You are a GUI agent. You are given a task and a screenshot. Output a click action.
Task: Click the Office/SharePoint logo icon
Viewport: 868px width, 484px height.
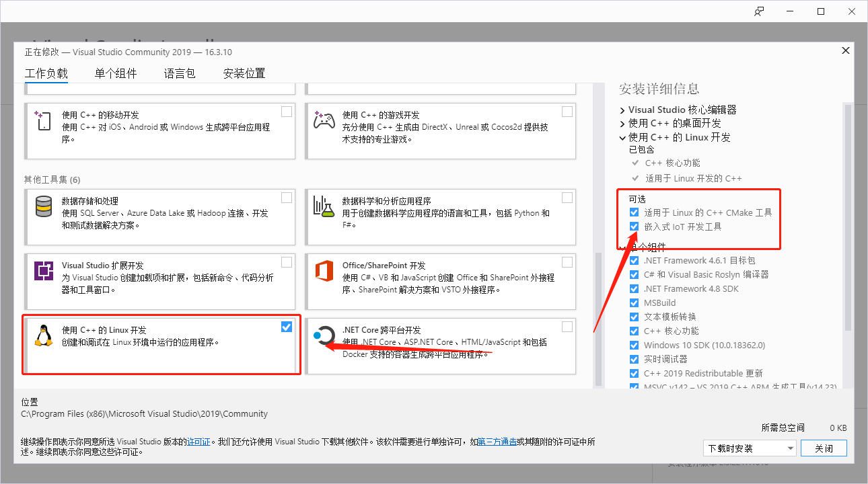coord(324,271)
